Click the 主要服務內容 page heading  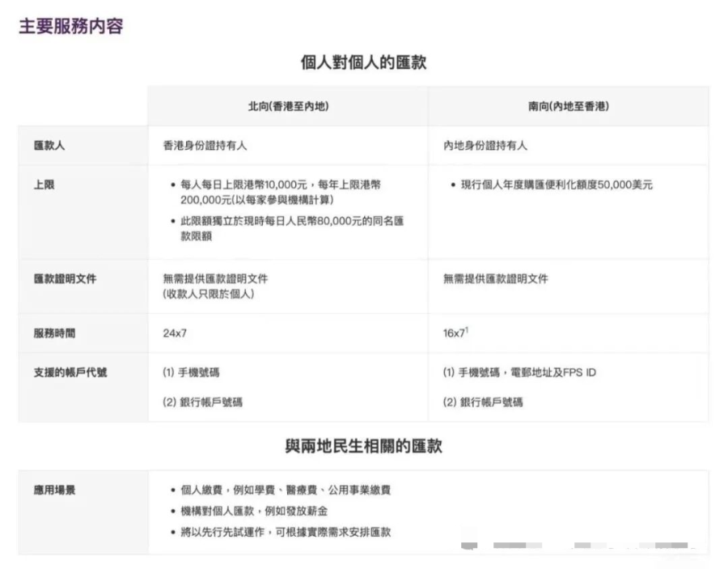coord(71,26)
